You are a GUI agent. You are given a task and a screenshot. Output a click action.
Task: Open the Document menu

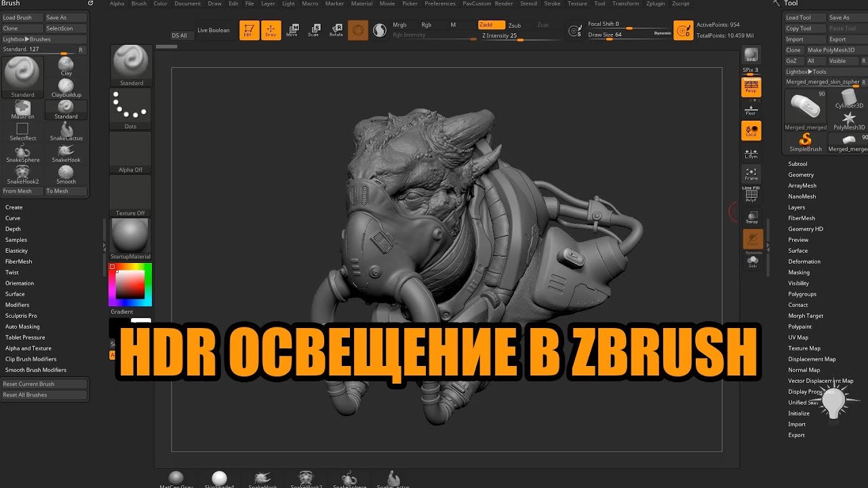click(188, 3)
